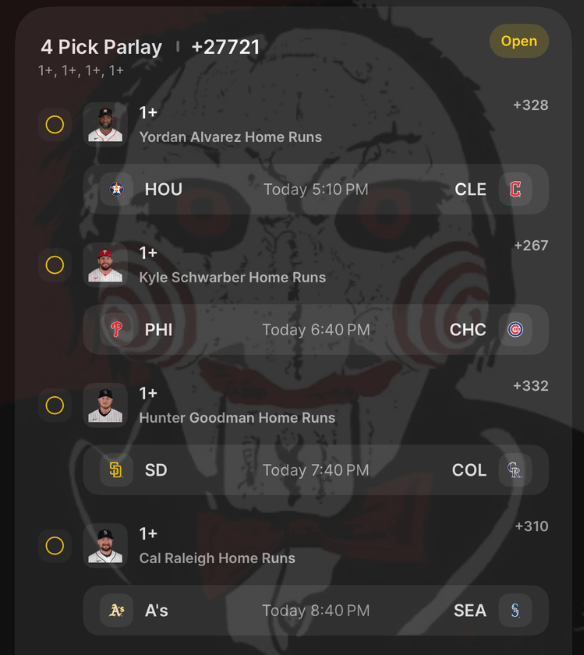Toggle the Hunter Goodman pick circle

(55, 405)
